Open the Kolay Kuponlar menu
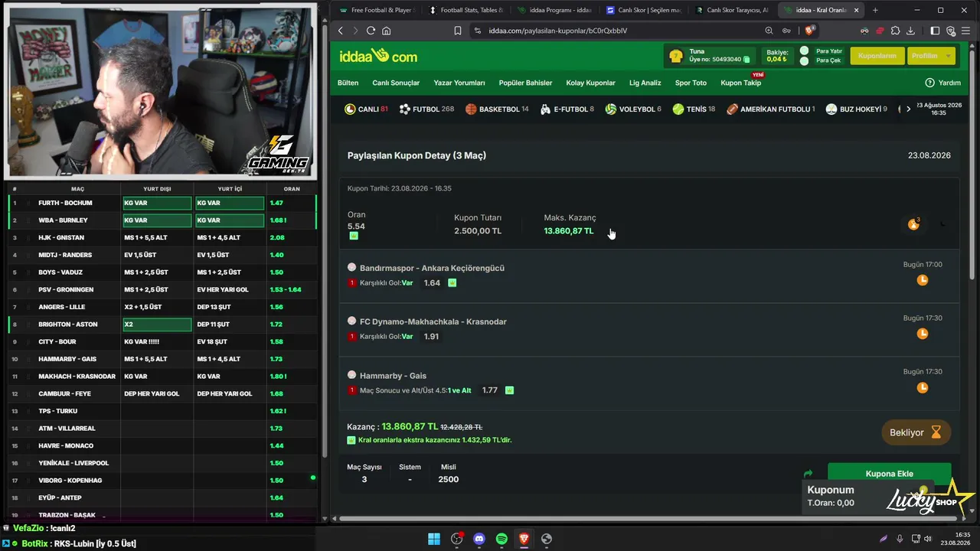Viewport: 980px width, 551px height. (x=591, y=83)
